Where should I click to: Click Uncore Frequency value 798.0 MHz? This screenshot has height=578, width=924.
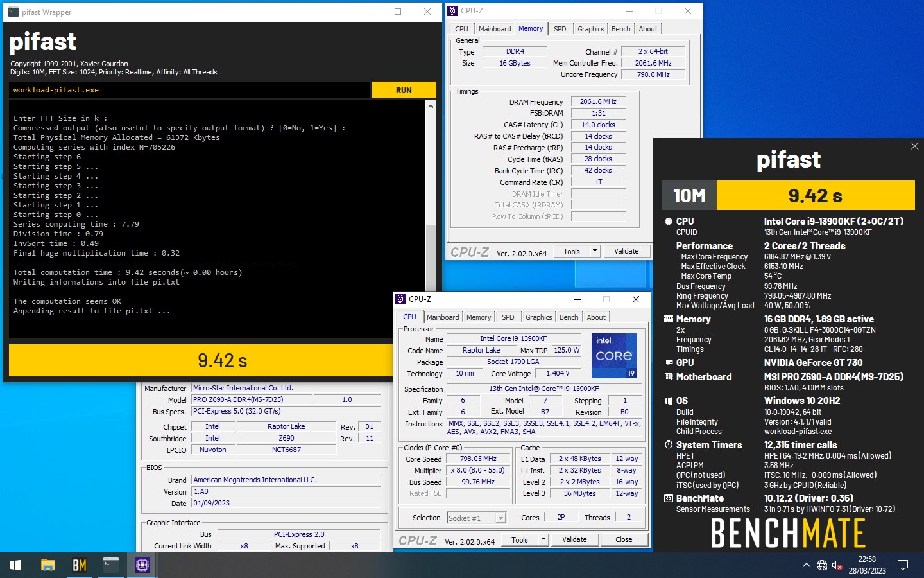pos(653,74)
